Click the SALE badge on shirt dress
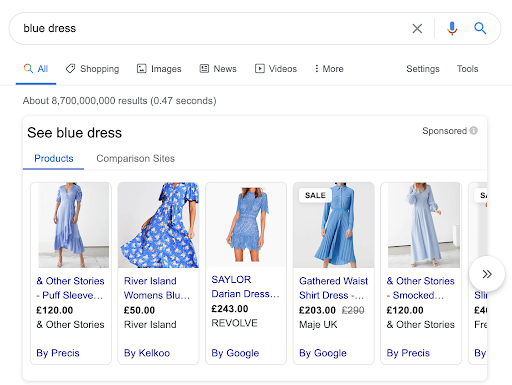Viewport: 512px width, 385px height. point(315,195)
